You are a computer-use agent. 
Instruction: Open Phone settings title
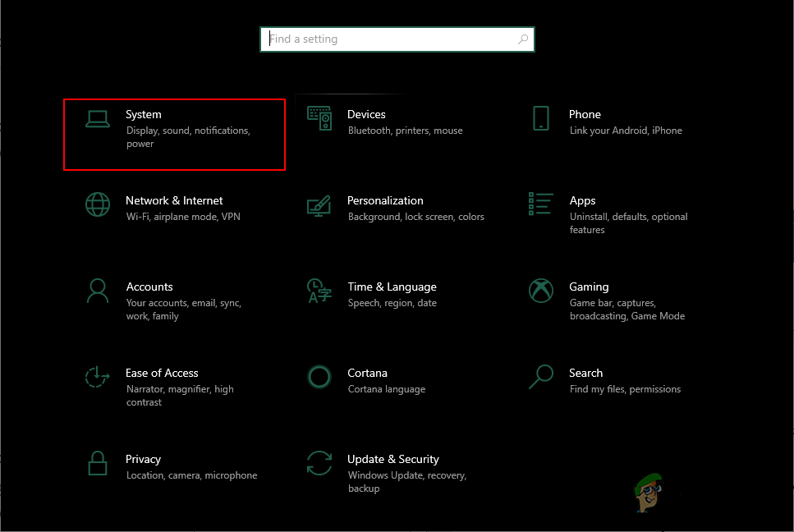[x=585, y=114]
